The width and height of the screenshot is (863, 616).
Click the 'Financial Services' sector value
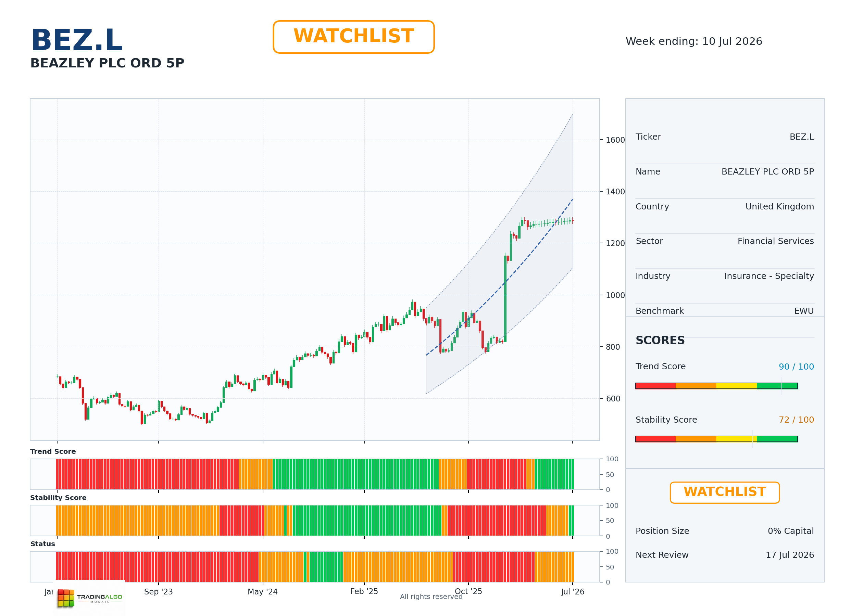pos(775,241)
